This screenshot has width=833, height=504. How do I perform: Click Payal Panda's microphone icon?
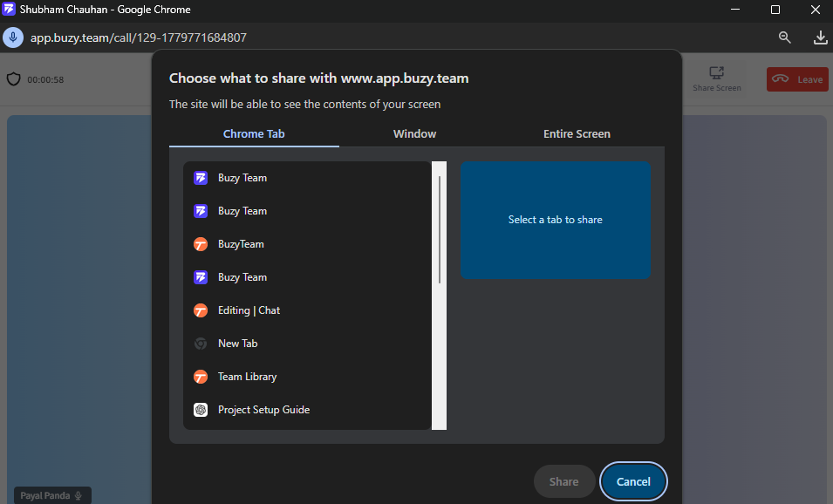tap(79, 495)
